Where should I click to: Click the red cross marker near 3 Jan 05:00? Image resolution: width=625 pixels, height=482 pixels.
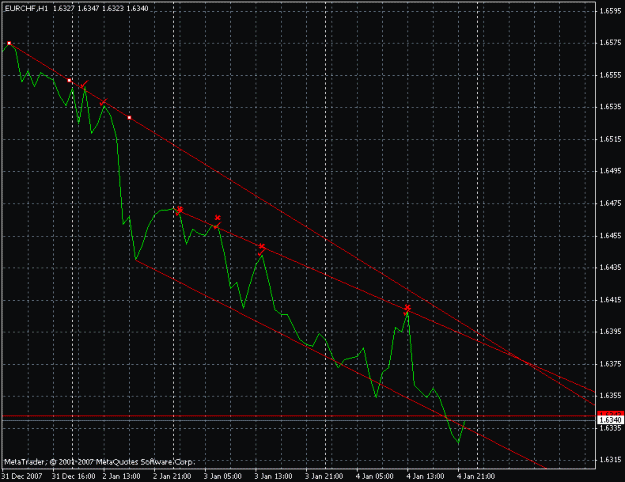point(218,218)
